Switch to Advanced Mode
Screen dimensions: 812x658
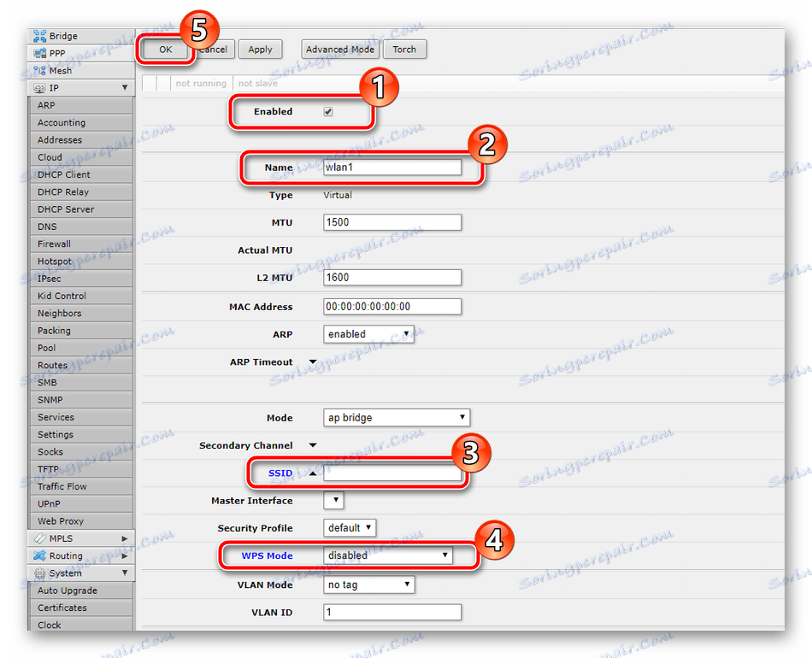tap(339, 50)
